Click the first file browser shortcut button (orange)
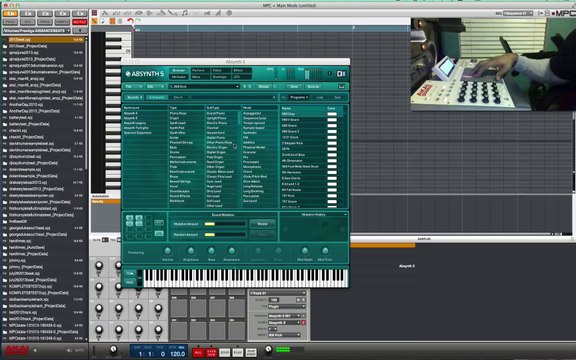Screen dimensions: 576x360 point(10,14)
